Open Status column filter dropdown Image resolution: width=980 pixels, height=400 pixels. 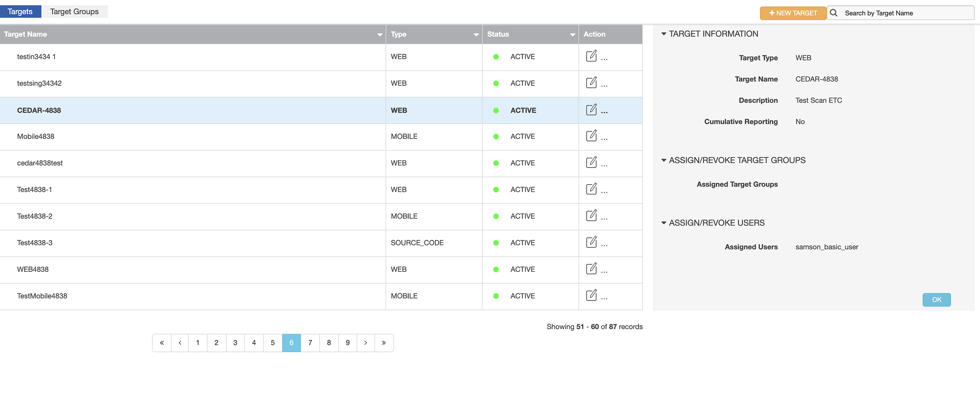click(573, 35)
